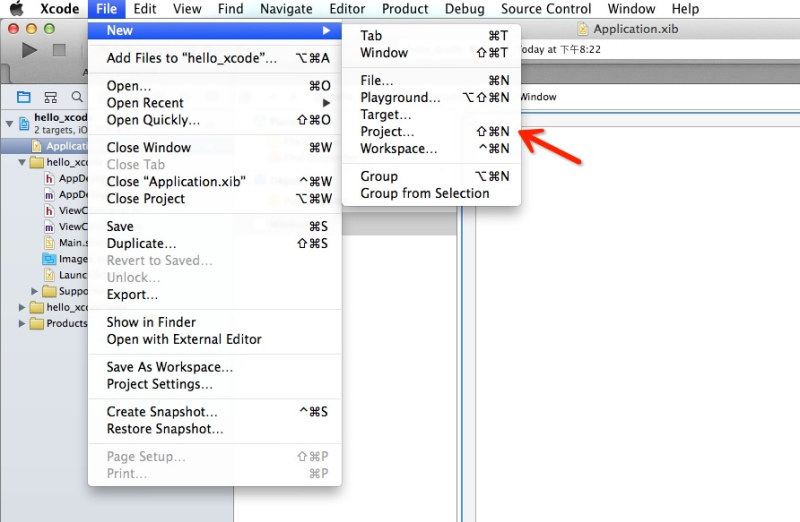Select Save in File menu

point(215,227)
